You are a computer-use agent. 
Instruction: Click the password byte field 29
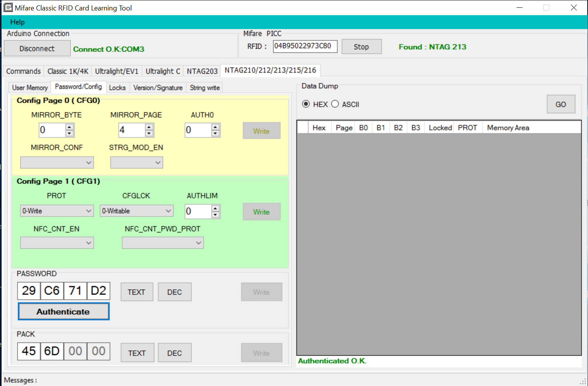click(x=29, y=291)
